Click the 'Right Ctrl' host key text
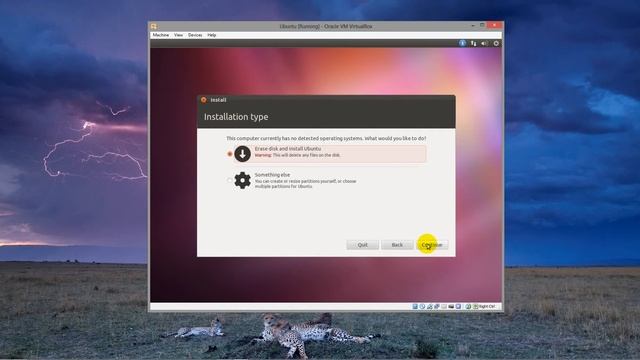640x360 pixels. 487,306
